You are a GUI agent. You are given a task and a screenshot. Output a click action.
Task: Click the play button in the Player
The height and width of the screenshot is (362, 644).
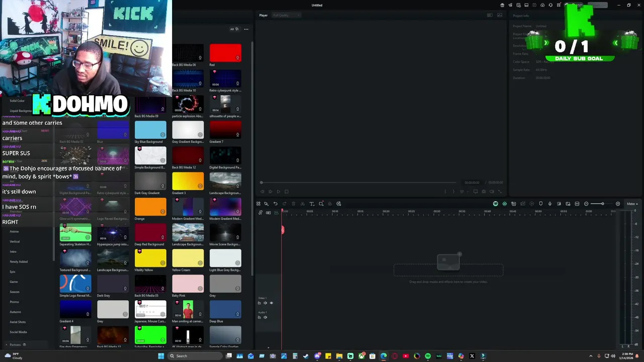(278, 192)
